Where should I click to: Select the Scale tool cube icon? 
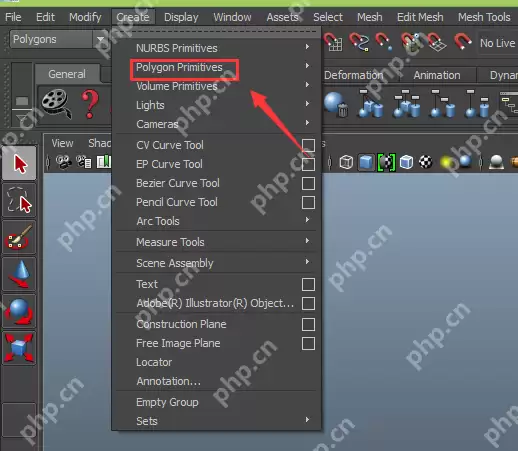click(19, 348)
